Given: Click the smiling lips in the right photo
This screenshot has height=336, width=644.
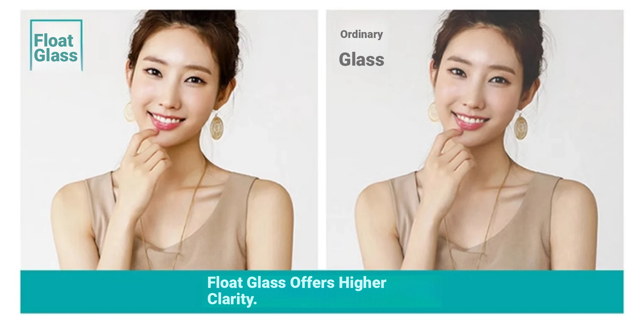Looking at the screenshot, I should [471, 122].
